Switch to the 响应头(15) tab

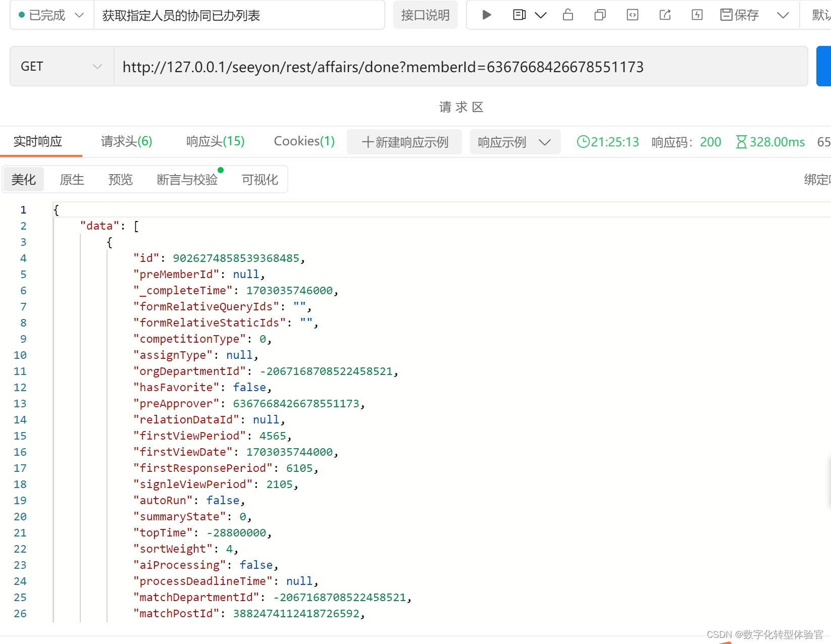pos(216,141)
